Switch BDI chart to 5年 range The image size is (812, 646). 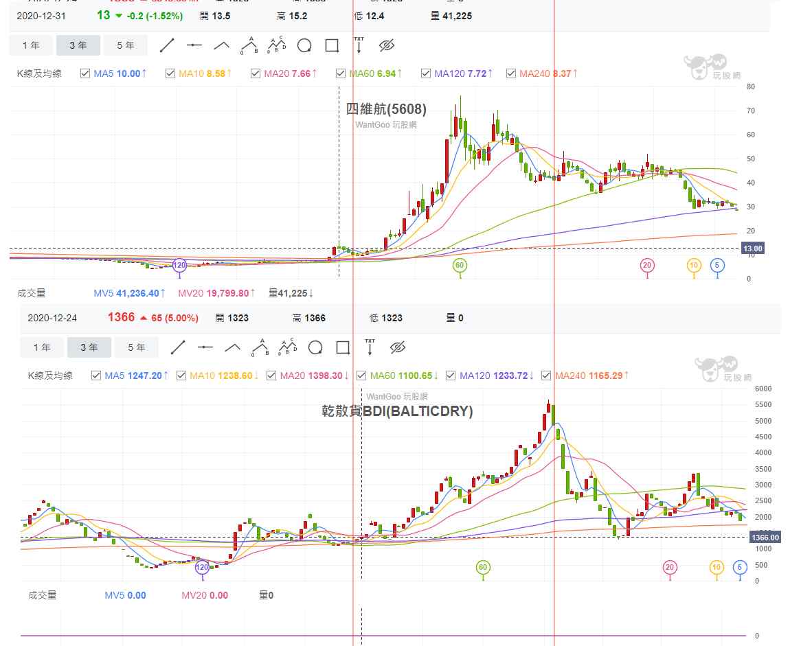136,347
